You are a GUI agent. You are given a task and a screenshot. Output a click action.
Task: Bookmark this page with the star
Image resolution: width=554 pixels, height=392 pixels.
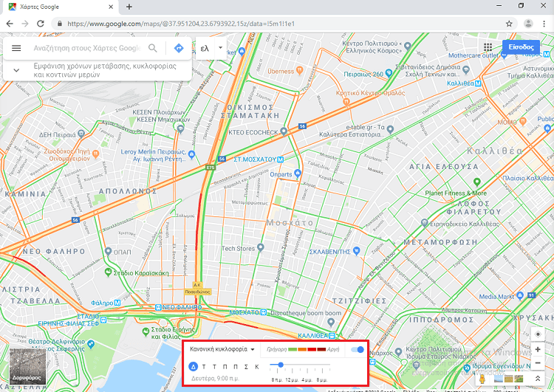pyautogui.click(x=509, y=24)
